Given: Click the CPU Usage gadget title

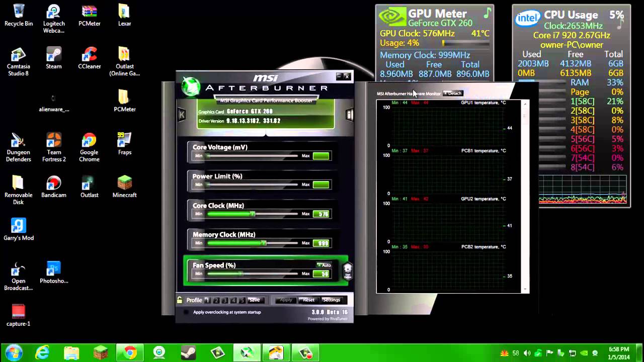Looking at the screenshot, I should 571,15.
